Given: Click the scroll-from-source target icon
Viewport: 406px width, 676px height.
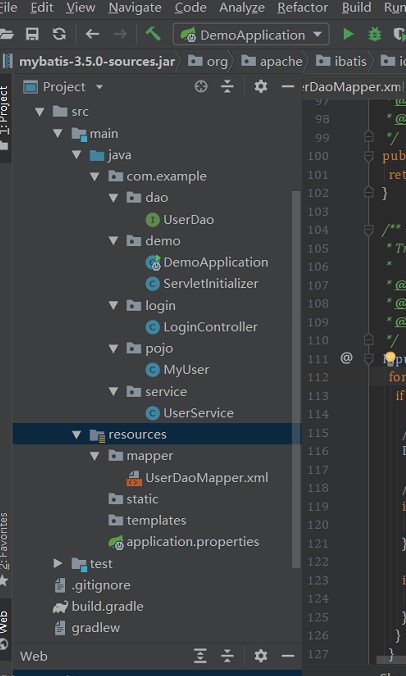Looking at the screenshot, I should pyautogui.click(x=201, y=87).
